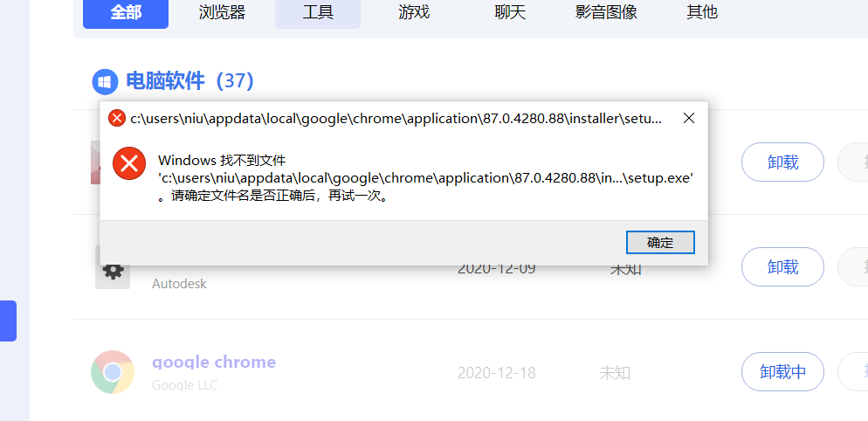This screenshot has height=421, width=868.
Task: Click the blue sidebar button on left edge
Action: pos(9,321)
